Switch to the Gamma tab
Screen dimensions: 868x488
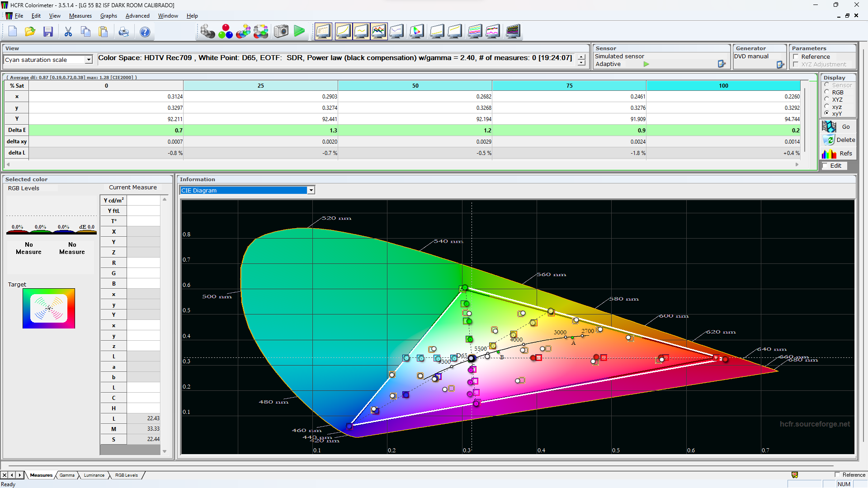click(x=67, y=475)
